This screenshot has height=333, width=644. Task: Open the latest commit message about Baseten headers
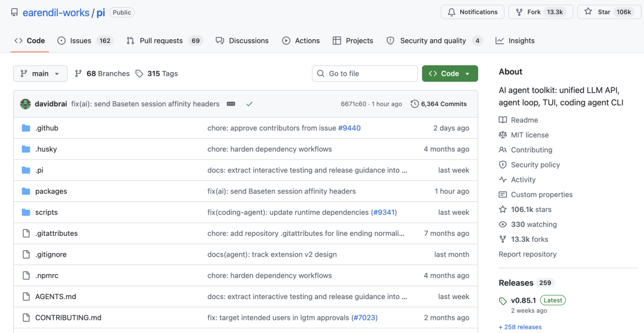pos(145,104)
